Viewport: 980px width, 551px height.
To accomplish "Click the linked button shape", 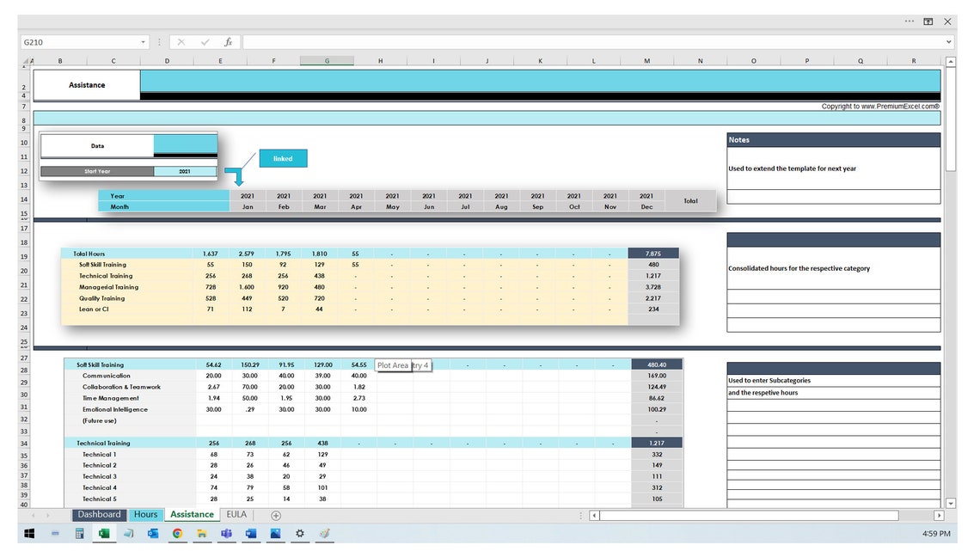I will [283, 159].
